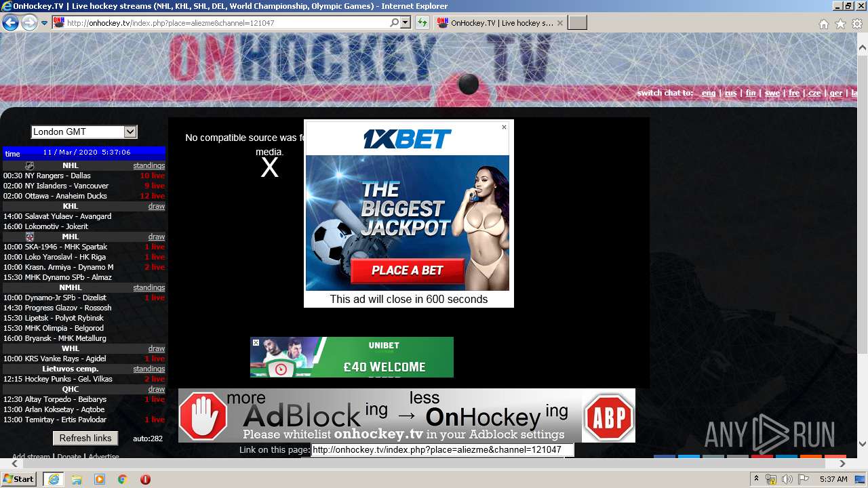
Task: Click the search magnifier in address bar
Action: tap(395, 22)
